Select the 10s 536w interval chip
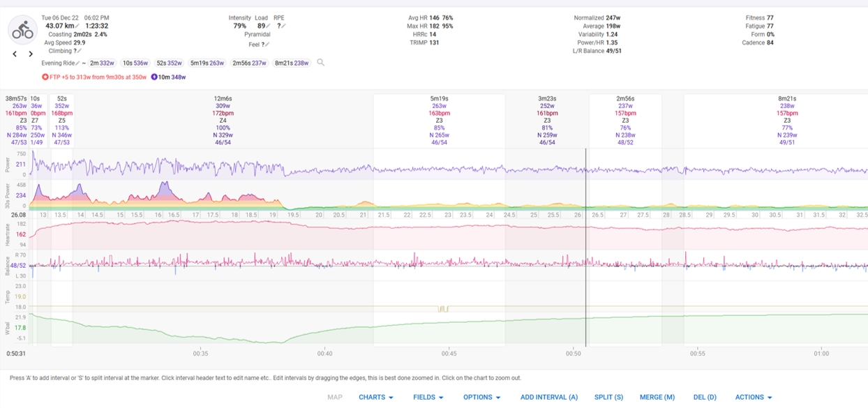 (135, 63)
